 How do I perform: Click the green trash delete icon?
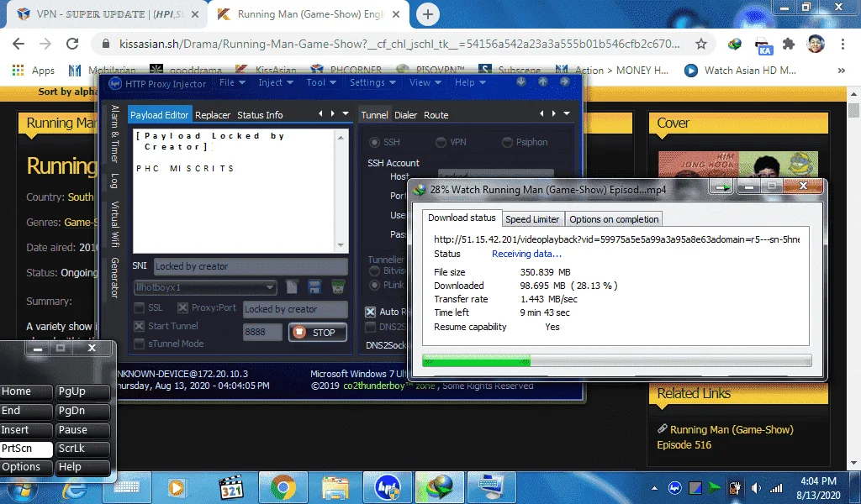pos(338,286)
